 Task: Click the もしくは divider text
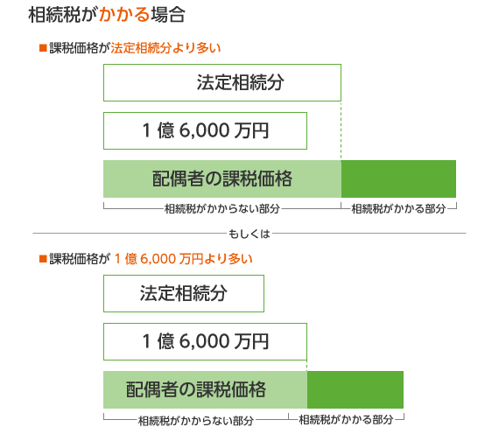(249, 234)
